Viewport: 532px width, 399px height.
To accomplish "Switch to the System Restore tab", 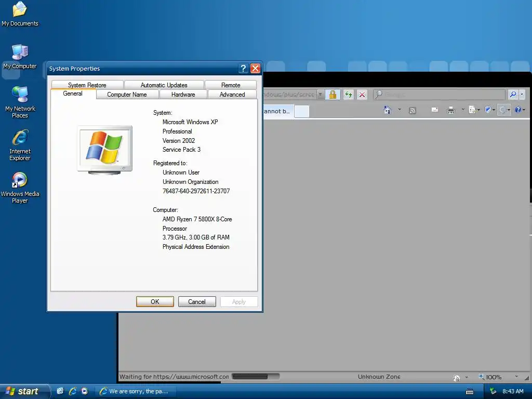I will point(87,85).
